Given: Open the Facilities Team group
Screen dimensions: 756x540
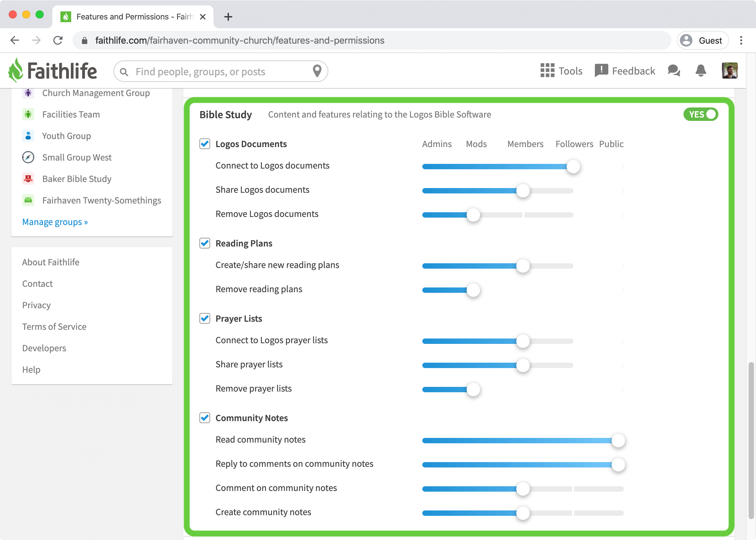Looking at the screenshot, I should (x=71, y=115).
